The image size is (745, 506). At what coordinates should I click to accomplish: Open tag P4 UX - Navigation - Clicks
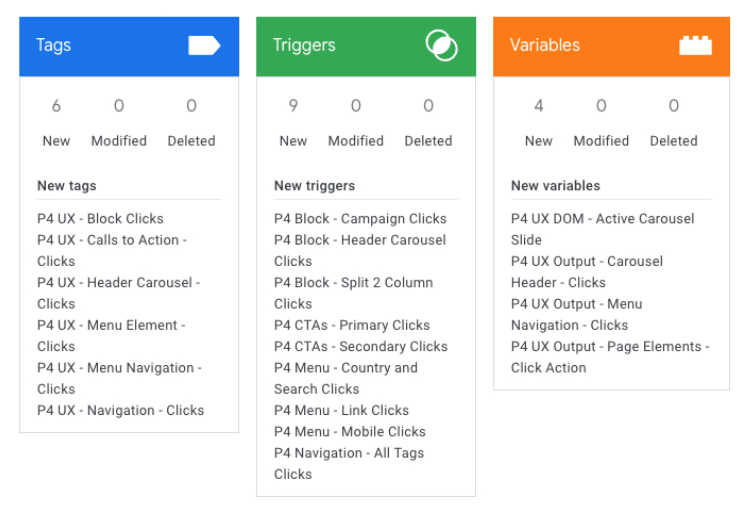(x=120, y=410)
